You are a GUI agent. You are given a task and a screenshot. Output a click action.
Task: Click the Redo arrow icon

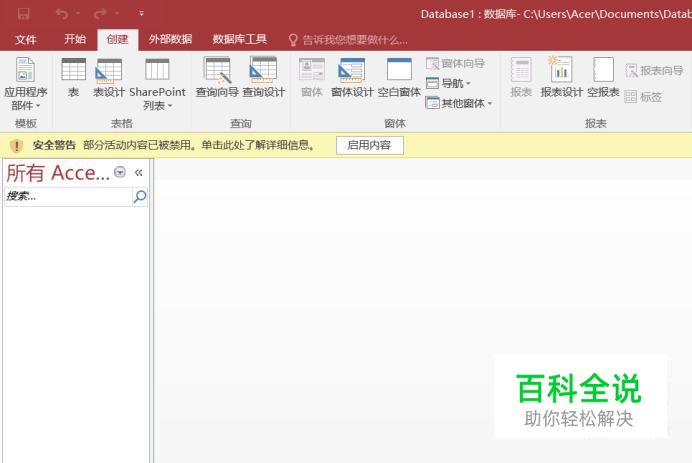(x=100, y=14)
